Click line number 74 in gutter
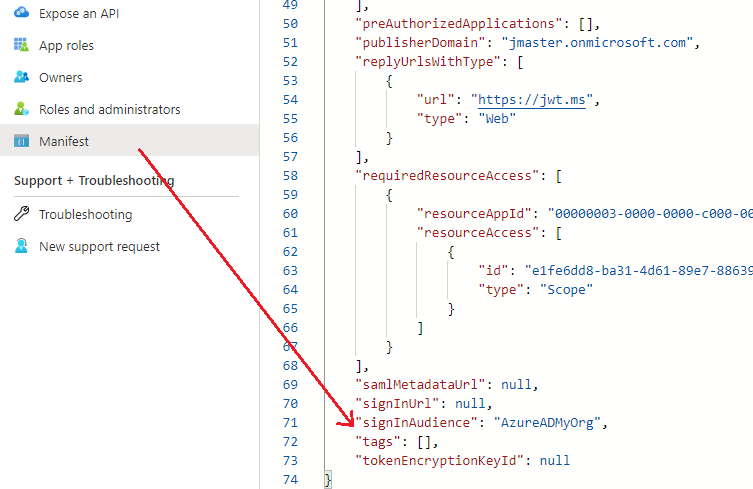Viewport: 753px width, 489px height. point(290,480)
